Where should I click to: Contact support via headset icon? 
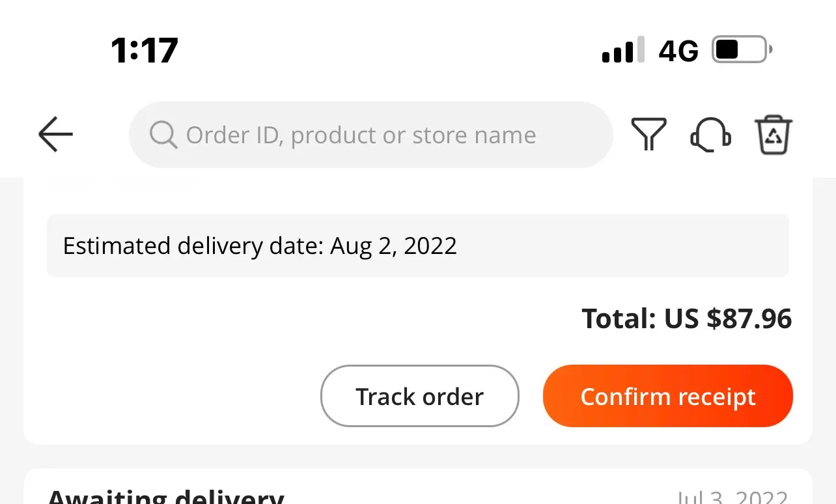(x=710, y=135)
